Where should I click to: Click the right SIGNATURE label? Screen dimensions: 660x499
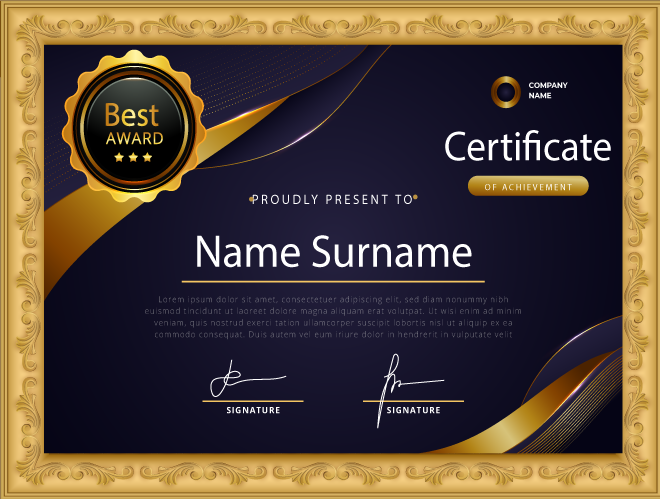click(x=413, y=411)
